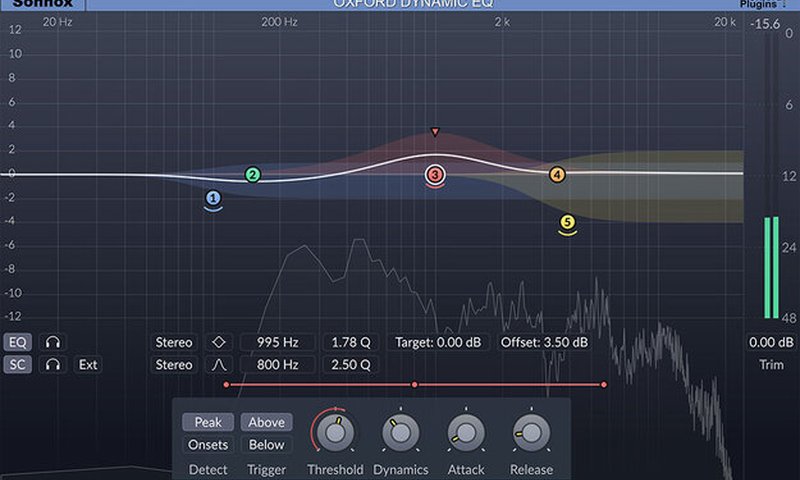The width and height of the screenshot is (800, 480).
Task: Toggle the SC sidechain button
Action: 17,365
